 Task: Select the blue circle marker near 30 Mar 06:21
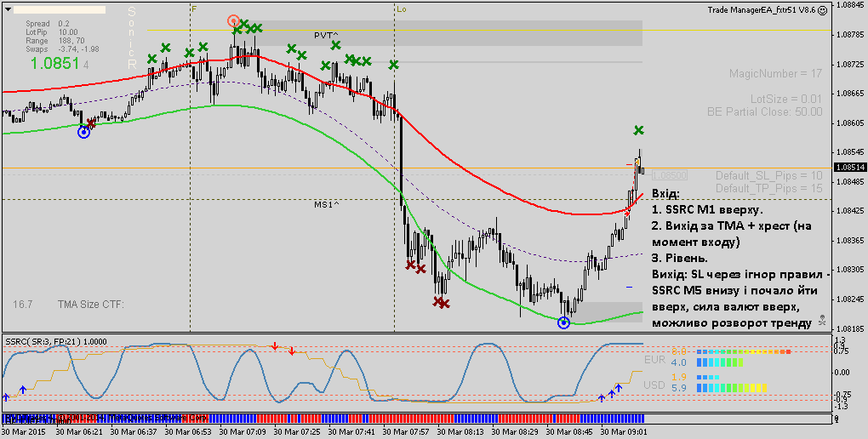(x=83, y=132)
